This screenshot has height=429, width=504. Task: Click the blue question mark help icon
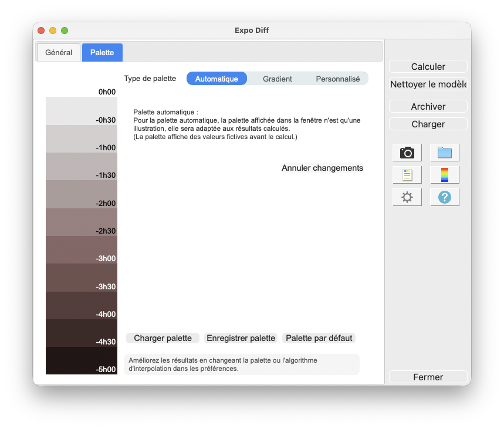pos(445,197)
